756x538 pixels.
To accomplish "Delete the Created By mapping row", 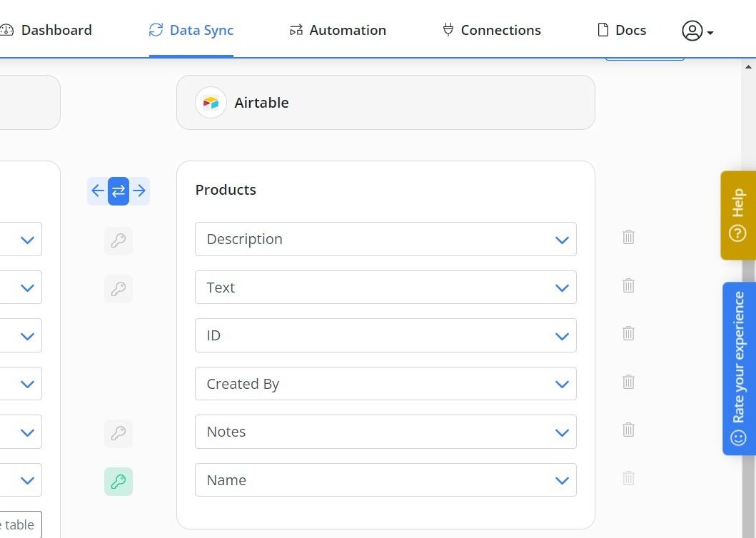I will (x=628, y=381).
